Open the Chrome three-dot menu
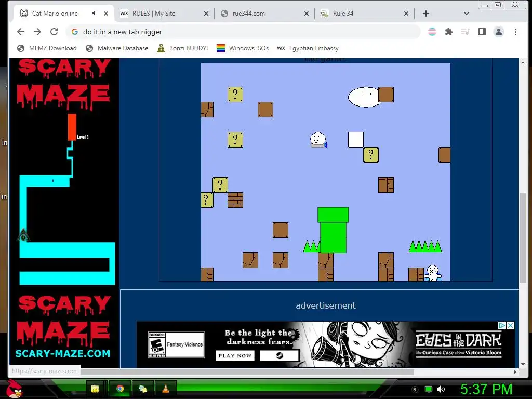The image size is (532, 399). coord(515,32)
